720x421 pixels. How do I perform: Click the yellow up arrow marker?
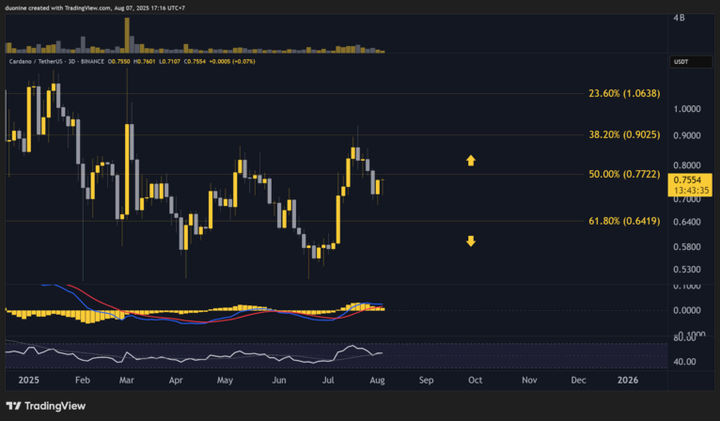pyautogui.click(x=470, y=160)
